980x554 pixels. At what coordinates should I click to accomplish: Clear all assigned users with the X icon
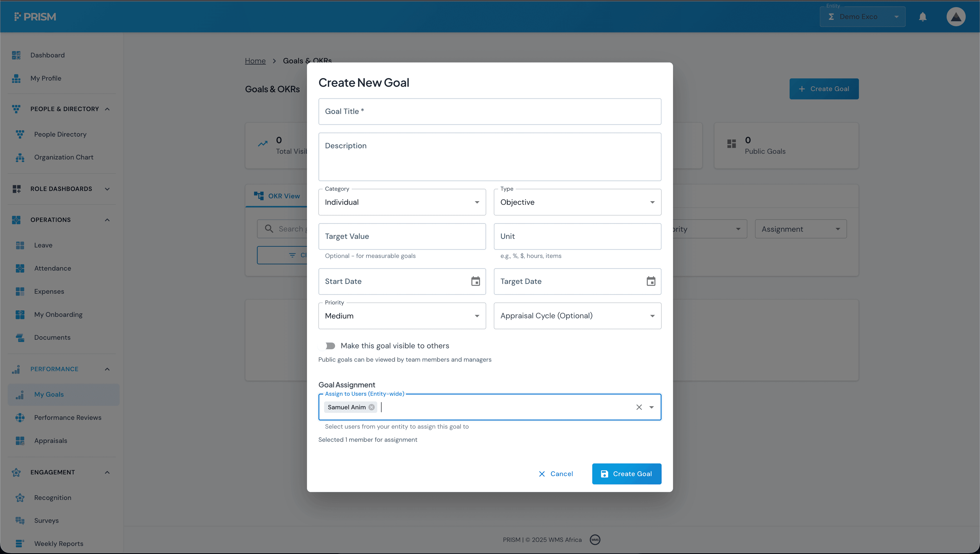click(639, 407)
